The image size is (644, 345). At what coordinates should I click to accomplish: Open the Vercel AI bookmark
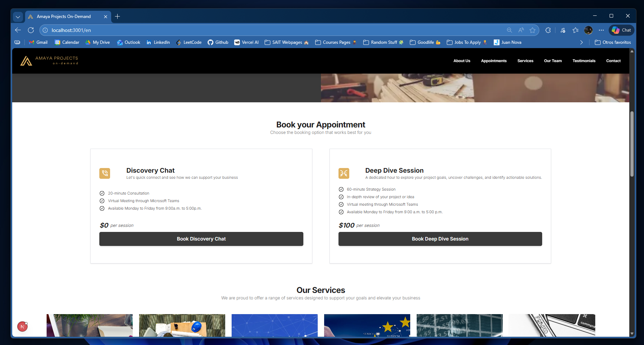[x=246, y=42]
